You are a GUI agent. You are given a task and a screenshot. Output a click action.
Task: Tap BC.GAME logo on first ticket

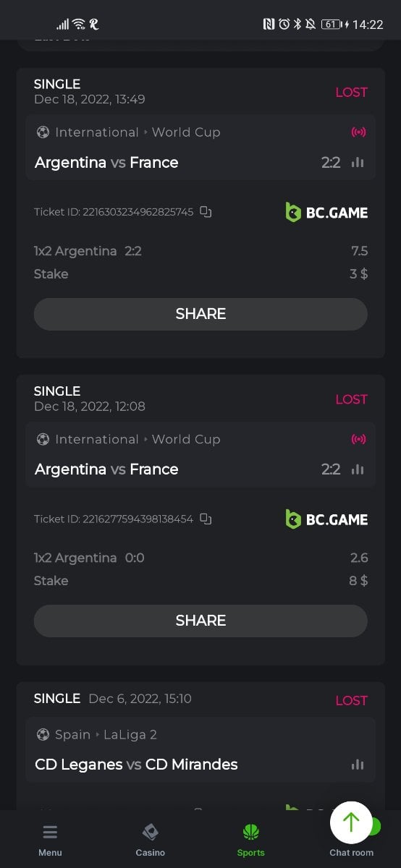[326, 212]
